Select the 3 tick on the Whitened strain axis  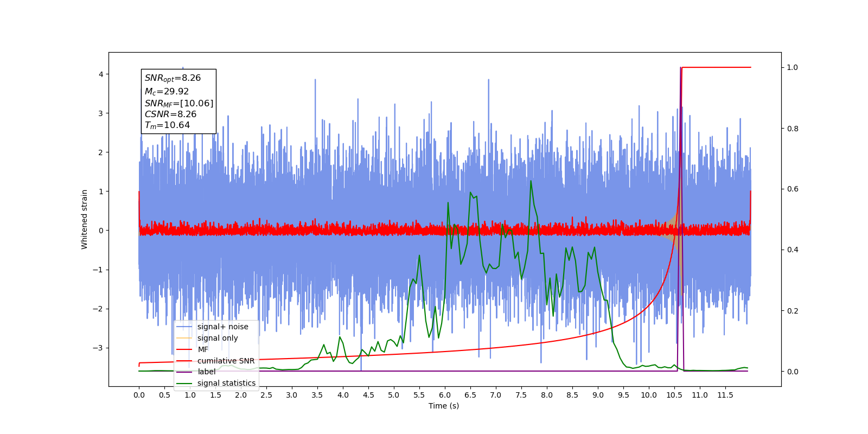(x=101, y=113)
